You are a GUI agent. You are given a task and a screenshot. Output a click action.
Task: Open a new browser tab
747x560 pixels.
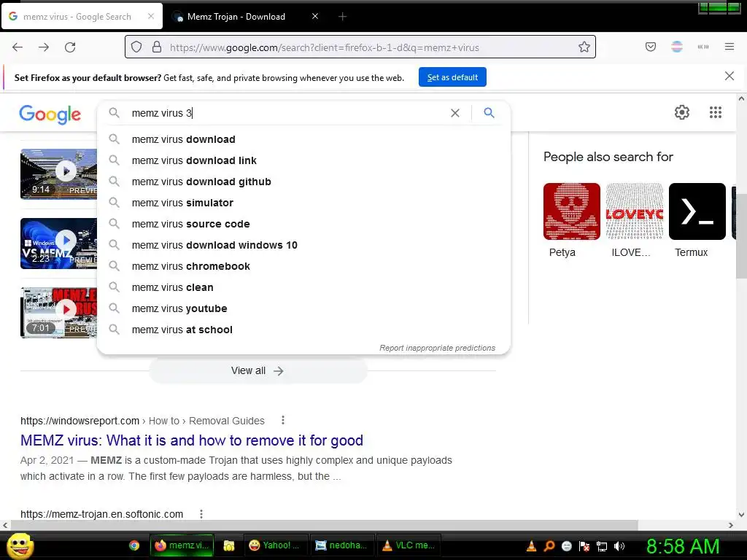[342, 17]
